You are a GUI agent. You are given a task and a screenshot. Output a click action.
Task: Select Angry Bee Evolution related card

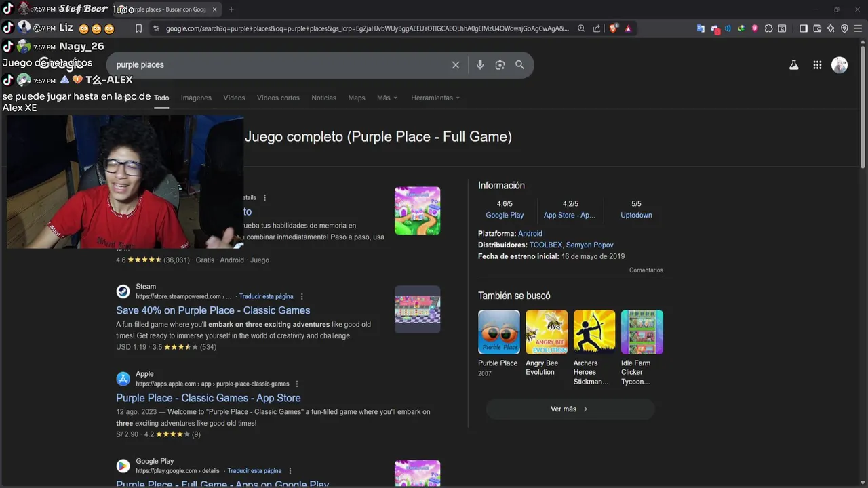click(x=546, y=344)
